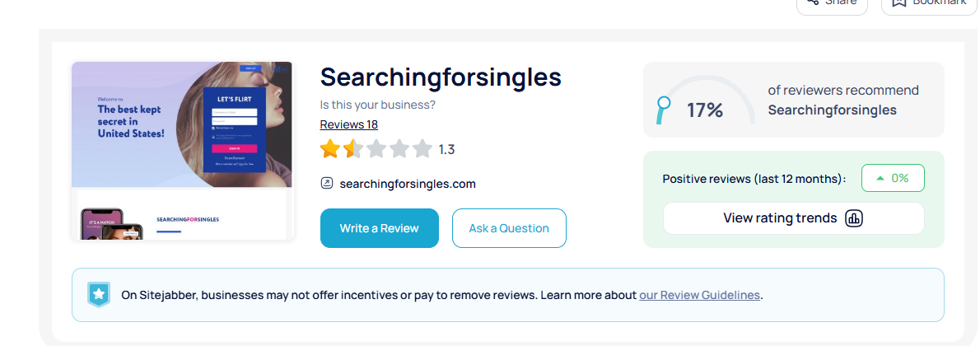The height and width of the screenshot is (346, 980).
Task: Click the green up-arrow in the 0% badge
Action: click(x=880, y=178)
